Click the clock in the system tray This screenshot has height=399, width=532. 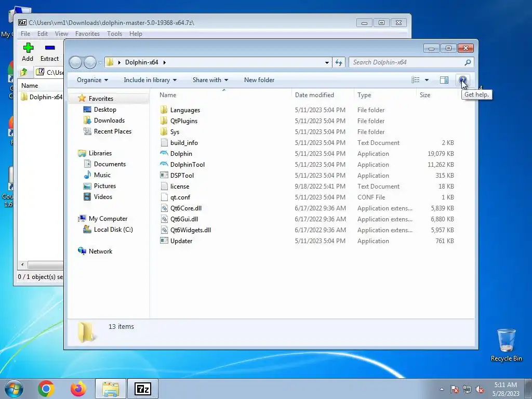(x=506, y=389)
